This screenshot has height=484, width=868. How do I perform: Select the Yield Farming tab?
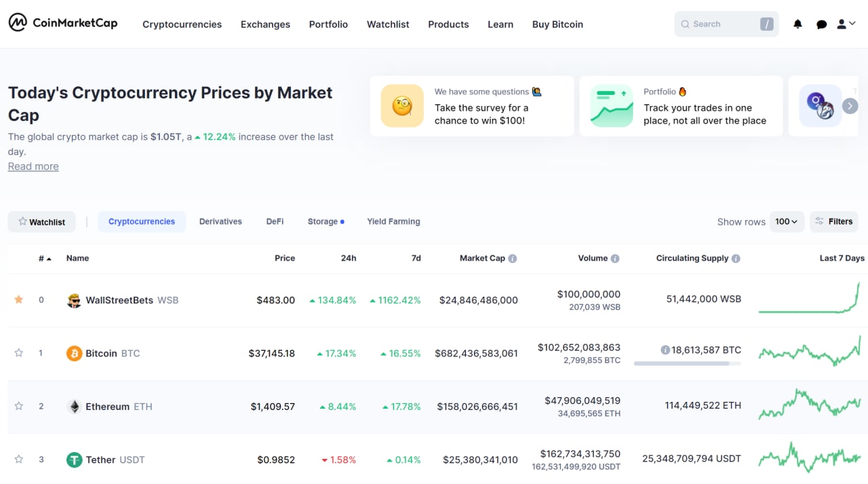tap(393, 222)
